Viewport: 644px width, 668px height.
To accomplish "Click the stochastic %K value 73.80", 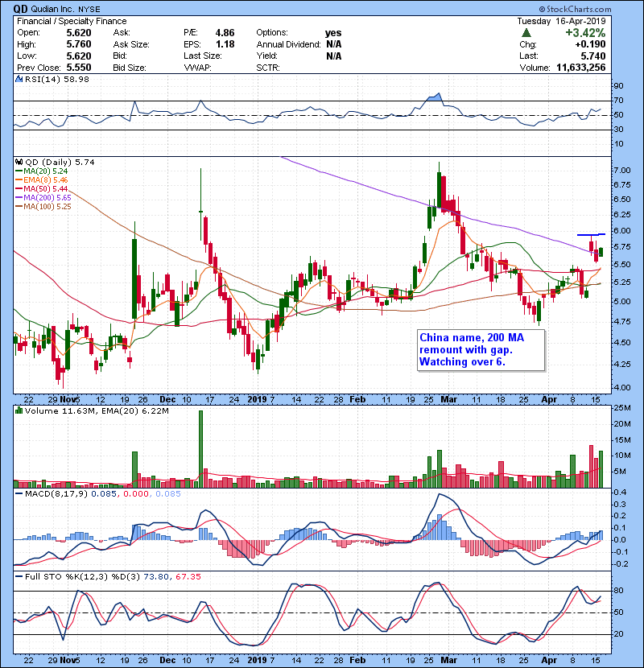I will click(x=155, y=577).
